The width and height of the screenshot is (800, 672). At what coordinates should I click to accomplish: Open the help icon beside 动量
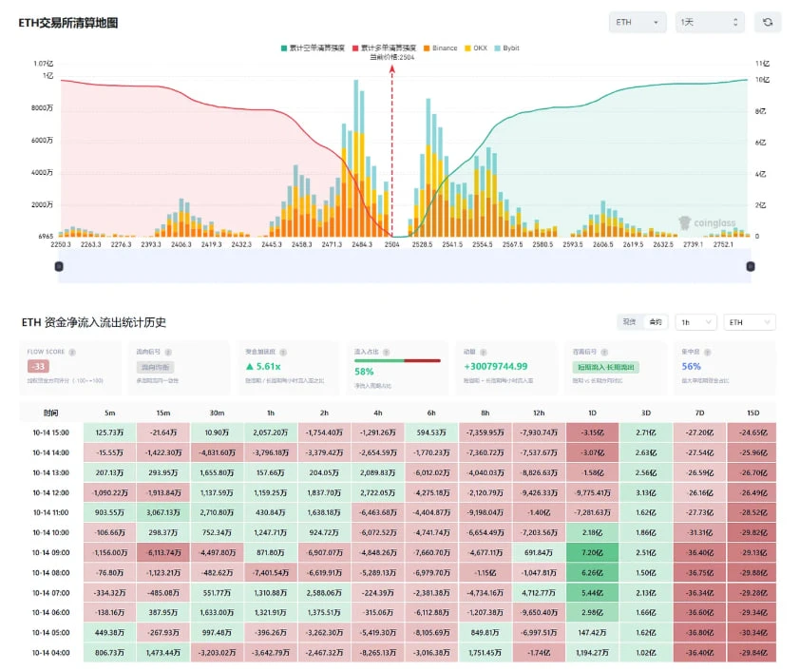click(x=484, y=352)
